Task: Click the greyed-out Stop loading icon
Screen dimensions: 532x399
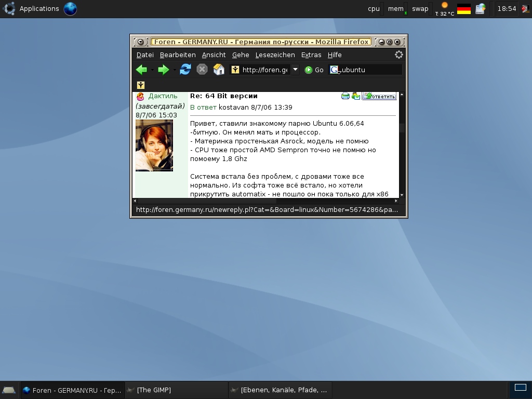Action: [202, 70]
